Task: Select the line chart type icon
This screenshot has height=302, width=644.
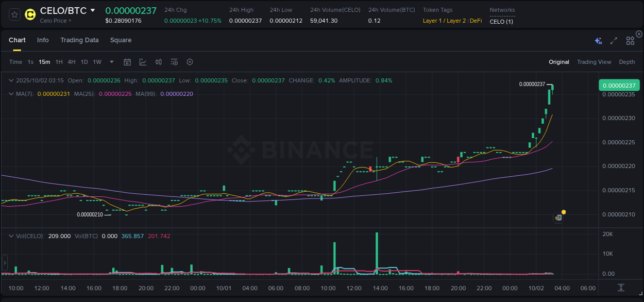Action: pyautogui.click(x=143, y=62)
